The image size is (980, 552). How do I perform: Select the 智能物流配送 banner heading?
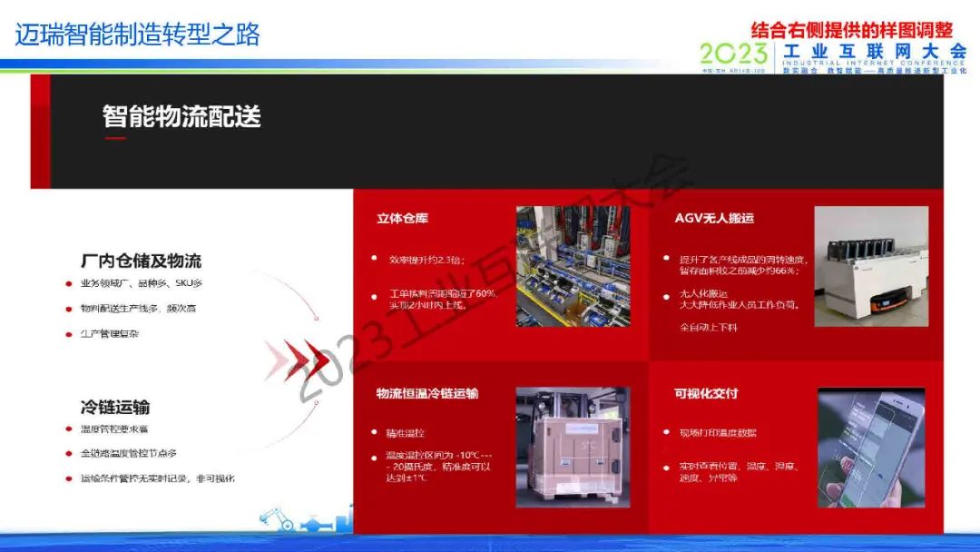click(181, 116)
